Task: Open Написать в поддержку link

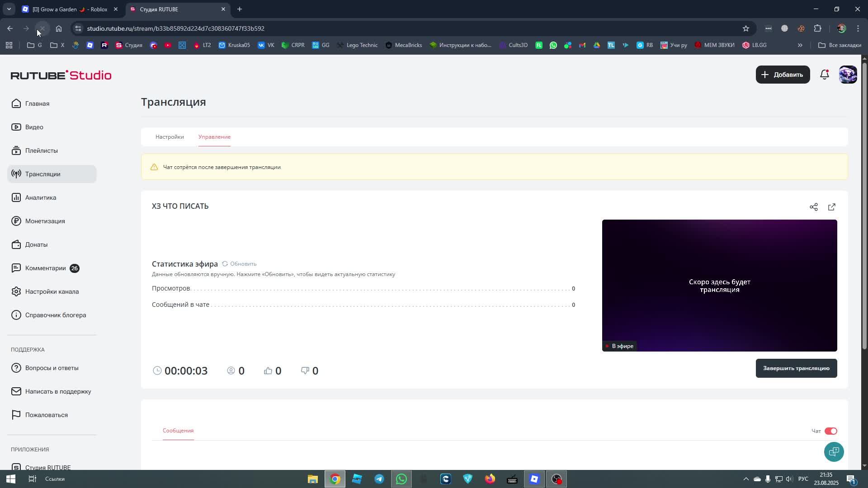Action: [52, 391]
